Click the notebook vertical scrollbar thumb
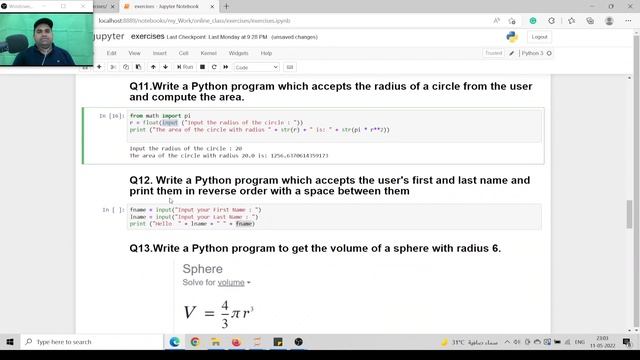640x360 pixels. pyautogui.click(x=629, y=214)
